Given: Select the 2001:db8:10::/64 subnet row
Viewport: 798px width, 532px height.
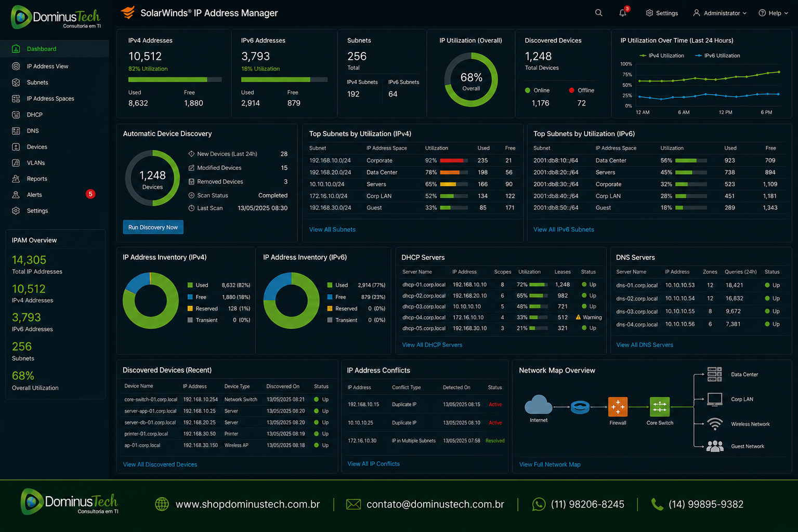Looking at the screenshot, I should [x=656, y=161].
